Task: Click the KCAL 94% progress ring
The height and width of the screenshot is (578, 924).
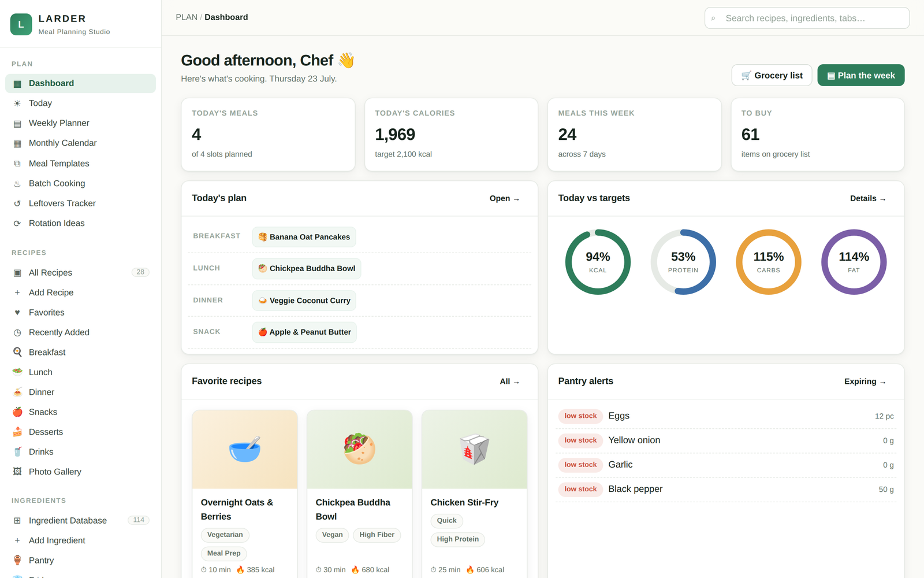Action: (598, 262)
